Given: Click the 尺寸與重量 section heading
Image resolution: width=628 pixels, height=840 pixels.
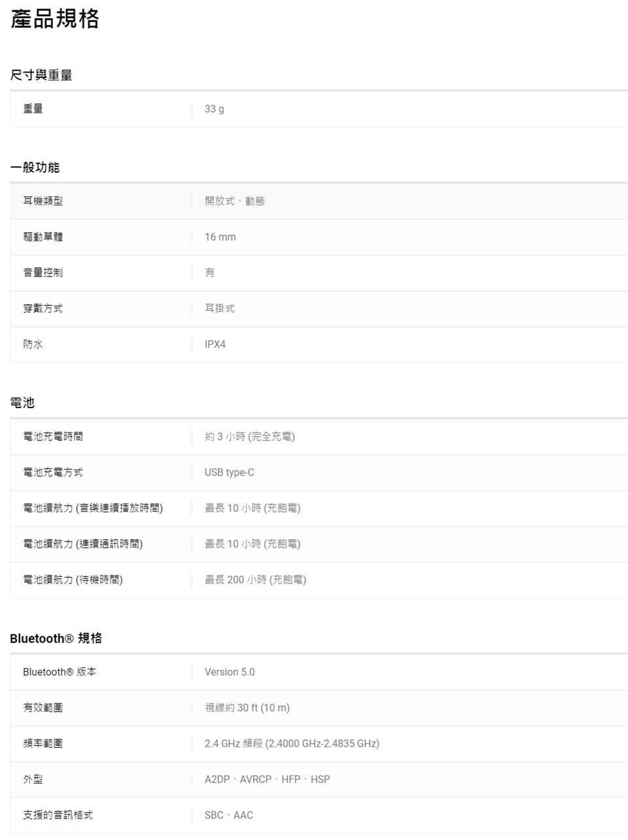Looking at the screenshot, I should (x=41, y=75).
